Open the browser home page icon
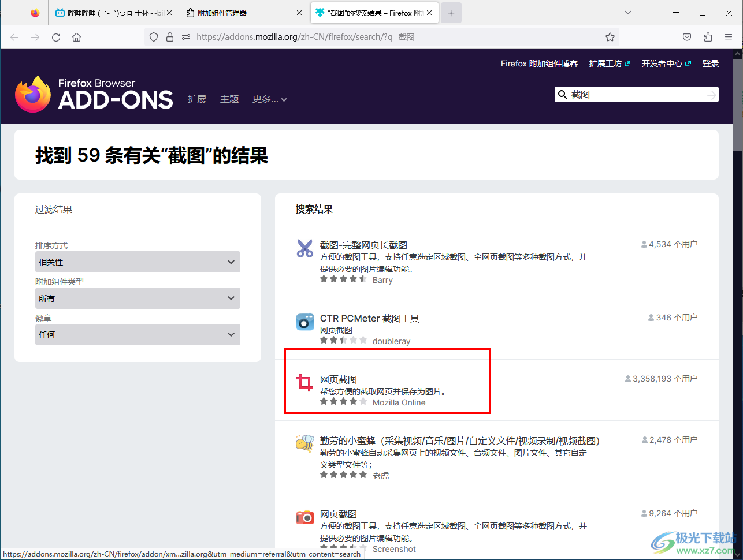The image size is (743, 560). 76,37
